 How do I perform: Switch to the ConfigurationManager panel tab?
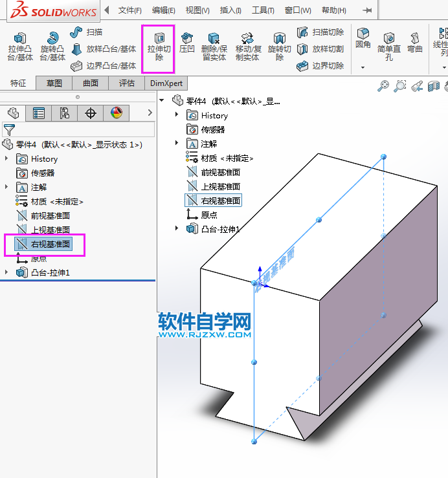(64, 113)
